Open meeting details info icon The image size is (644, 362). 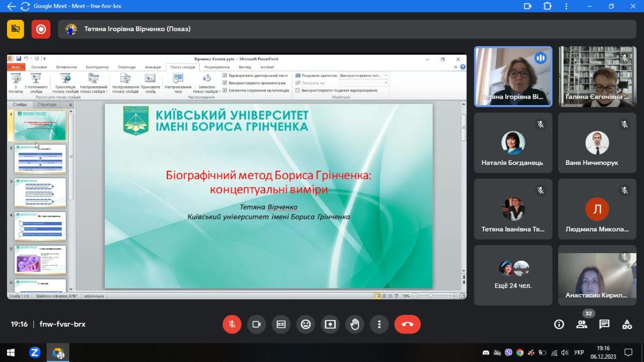coord(559,324)
